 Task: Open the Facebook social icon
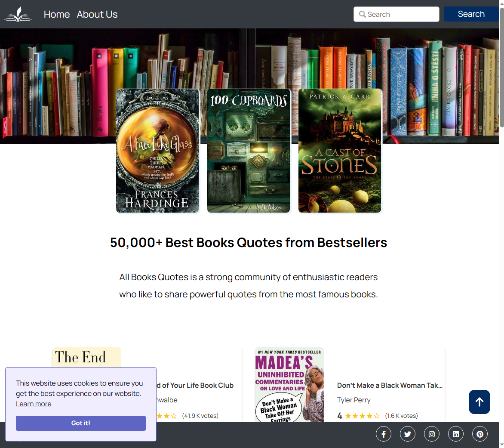384,434
